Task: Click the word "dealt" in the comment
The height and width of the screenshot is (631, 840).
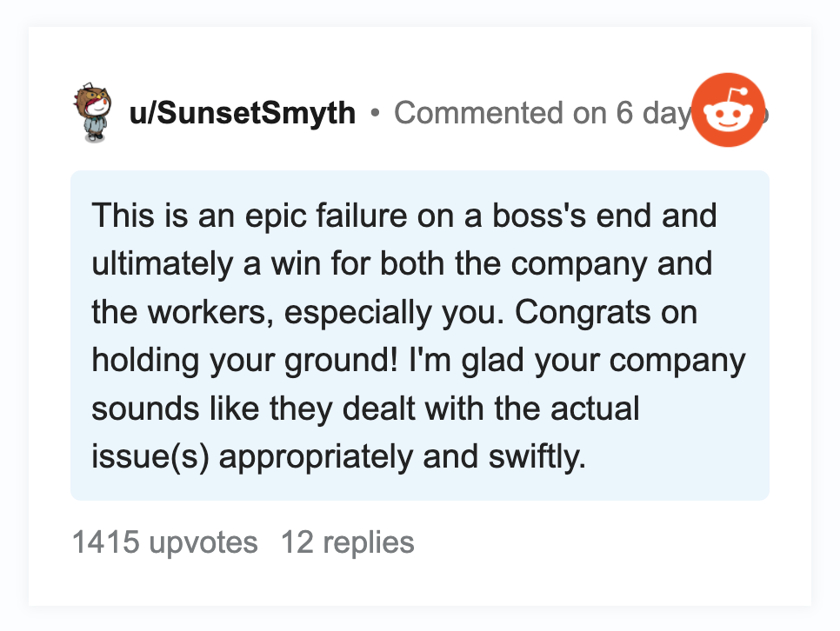Action: [x=379, y=408]
